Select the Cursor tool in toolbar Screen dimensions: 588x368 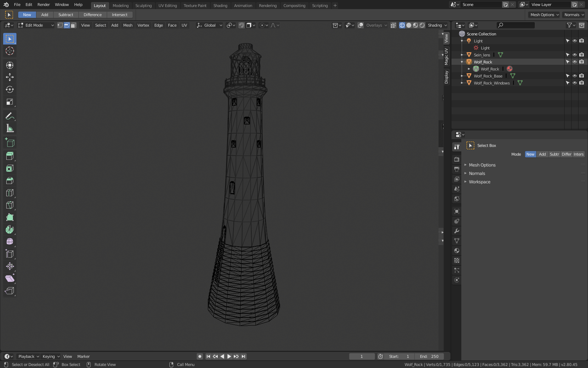[10, 51]
